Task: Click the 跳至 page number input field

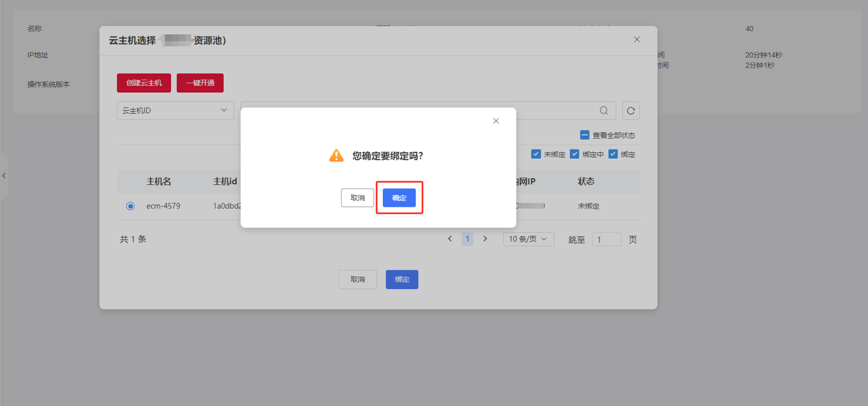Action: (606, 239)
